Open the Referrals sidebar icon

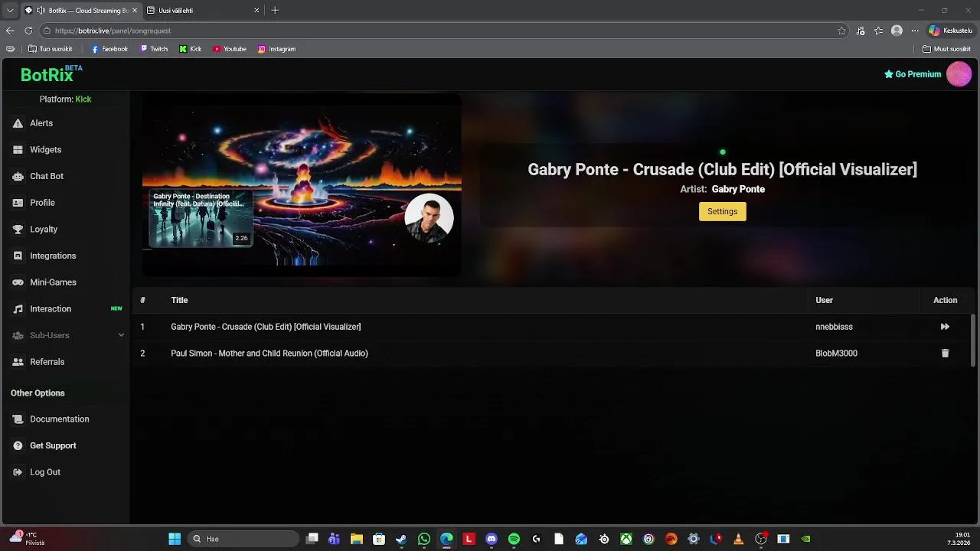click(x=18, y=362)
